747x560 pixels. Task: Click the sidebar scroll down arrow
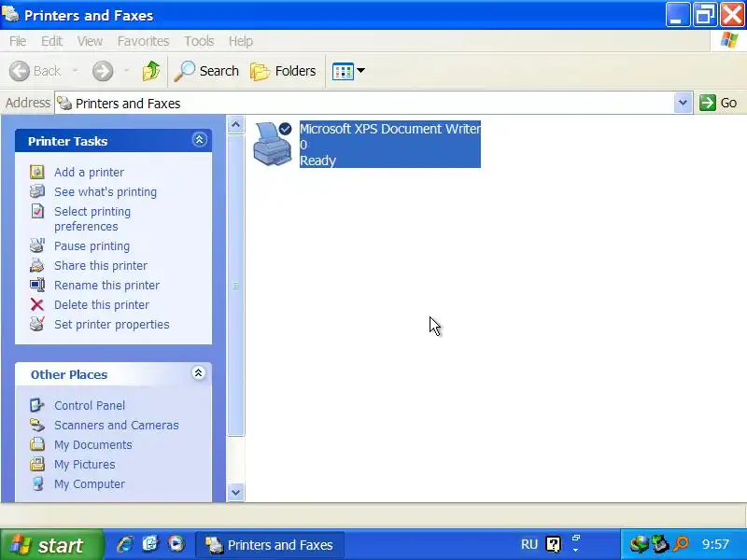[235, 492]
